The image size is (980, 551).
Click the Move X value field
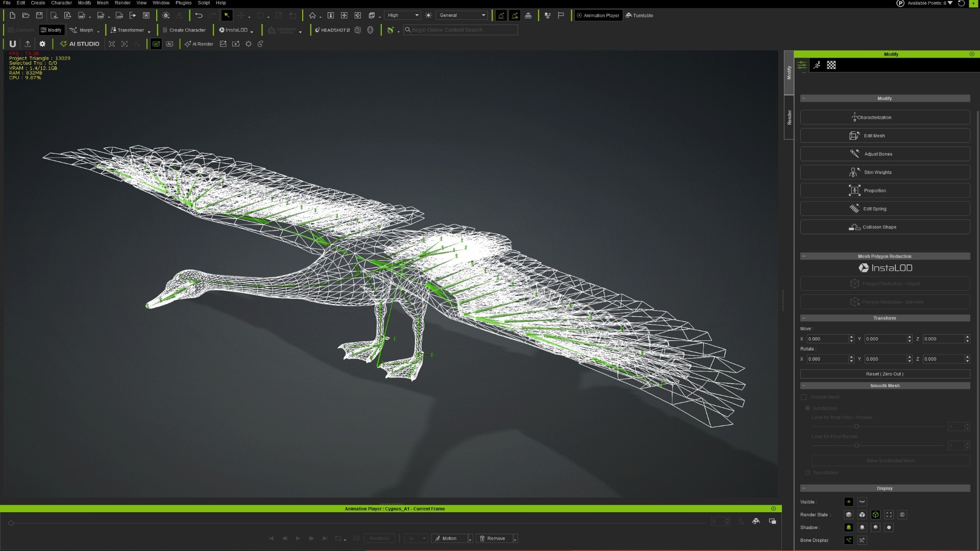827,339
